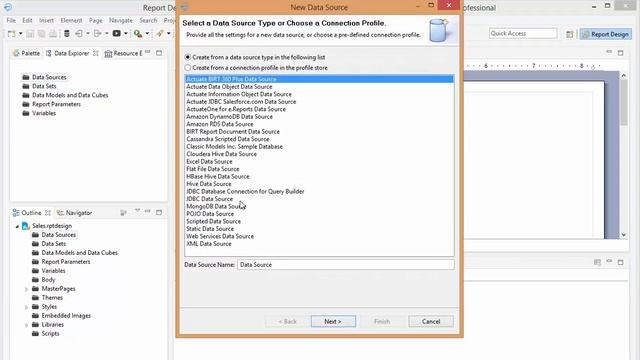Screen dimensions: 640x360
Task: Open export icon dropdown arrow
Action: click(107, 34)
